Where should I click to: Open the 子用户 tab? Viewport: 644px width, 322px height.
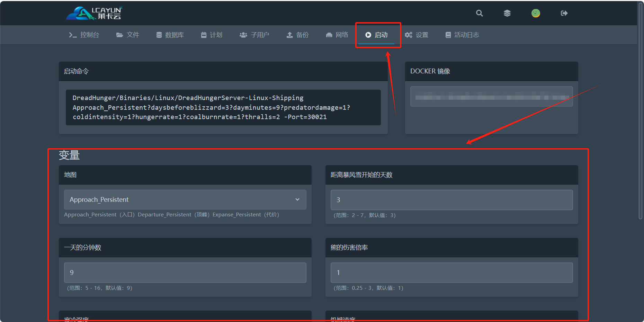tap(254, 35)
